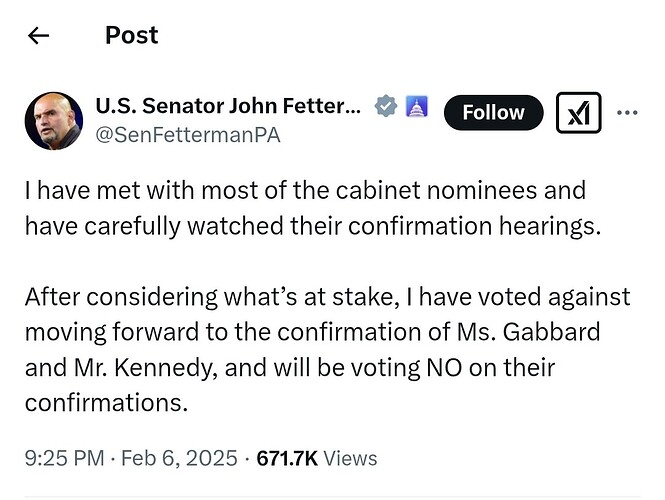
Task: Go back using the left arrow
Action: 38,35
